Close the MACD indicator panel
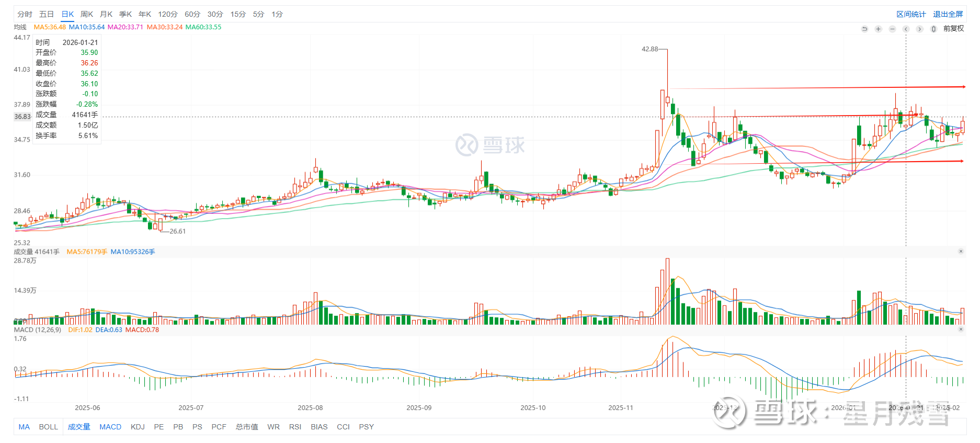The height and width of the screenshot is (443, 980). pos(961,330)
